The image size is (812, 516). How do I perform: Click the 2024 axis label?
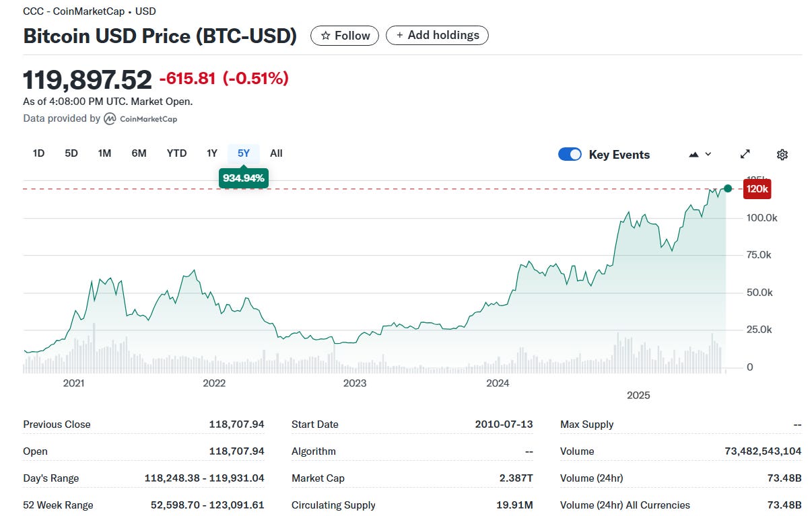[x=498, y=383]
